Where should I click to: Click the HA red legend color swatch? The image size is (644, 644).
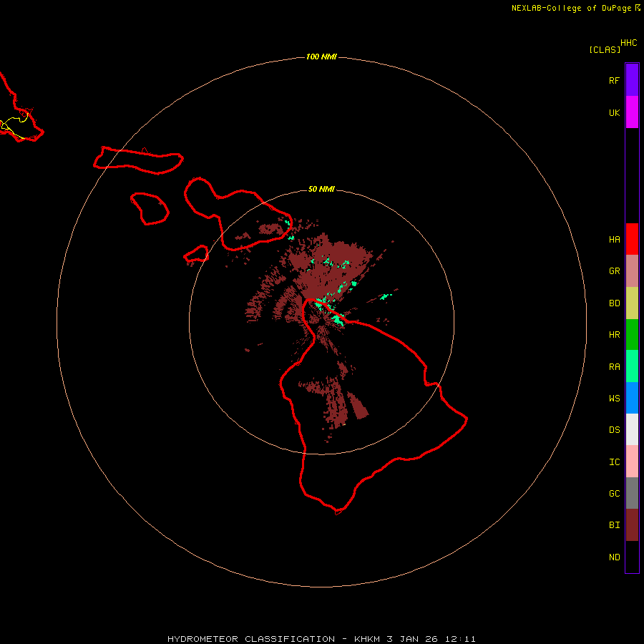632,239
